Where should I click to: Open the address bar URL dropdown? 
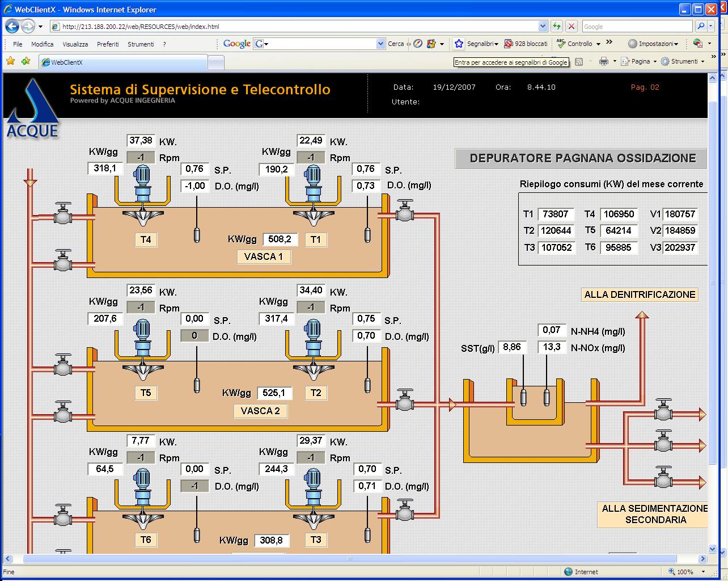click(x=543, y=26)
